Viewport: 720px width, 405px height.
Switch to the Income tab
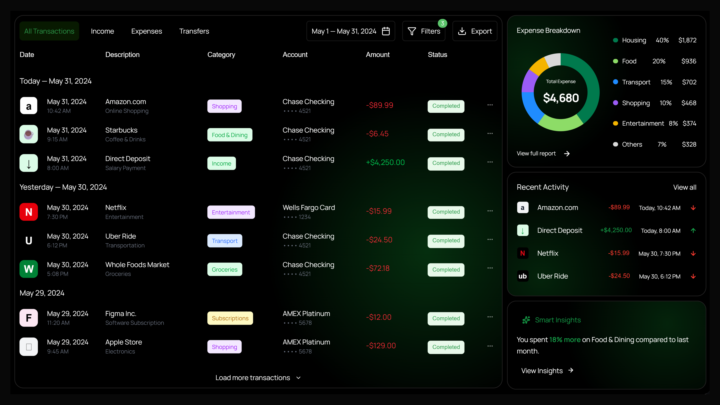102,31
